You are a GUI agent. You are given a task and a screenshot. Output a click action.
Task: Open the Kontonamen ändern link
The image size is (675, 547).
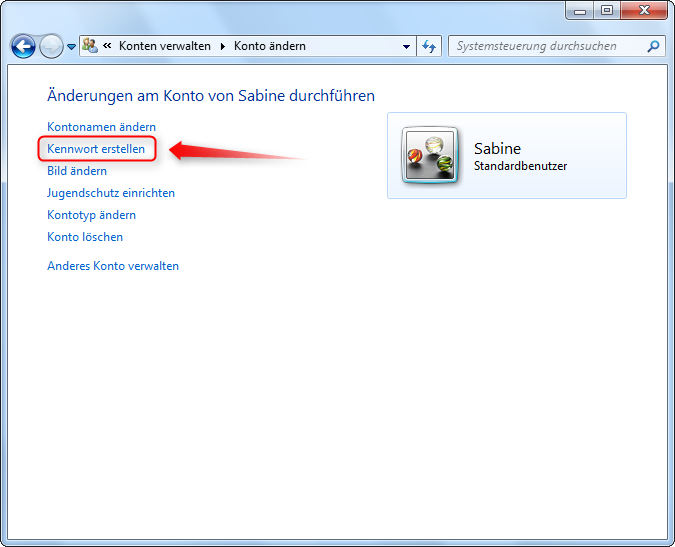pos(101,127)
